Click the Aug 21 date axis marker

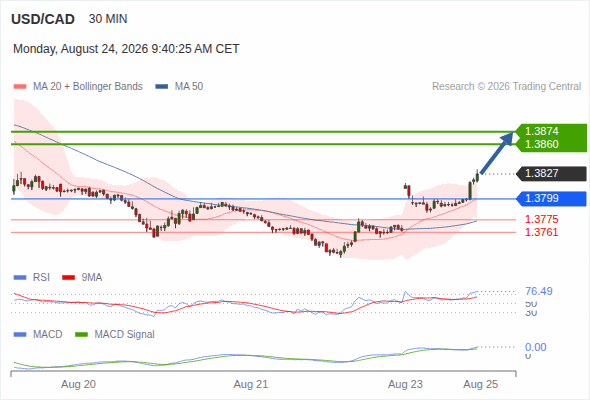(x=251, y=384)
